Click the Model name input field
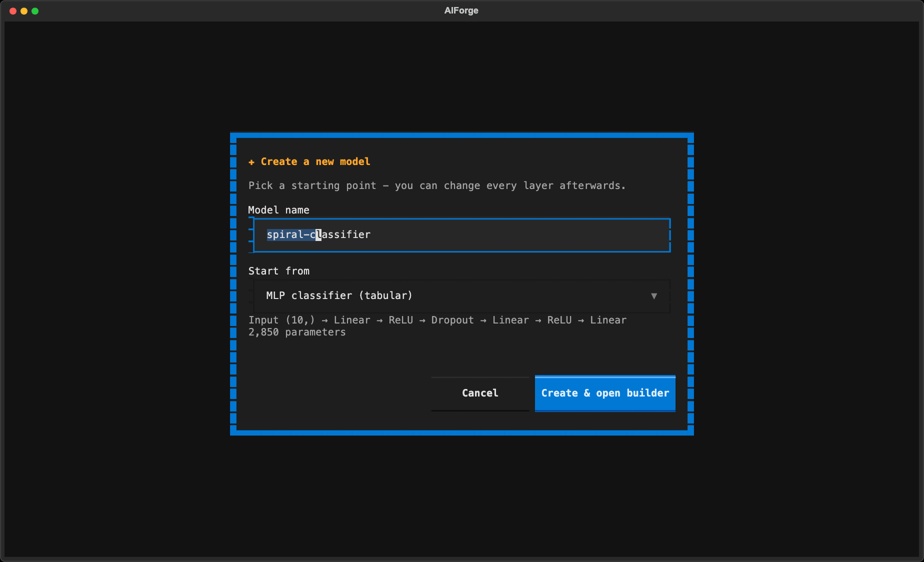The height and width of the screenshot is (562, 924). point(461,235)
